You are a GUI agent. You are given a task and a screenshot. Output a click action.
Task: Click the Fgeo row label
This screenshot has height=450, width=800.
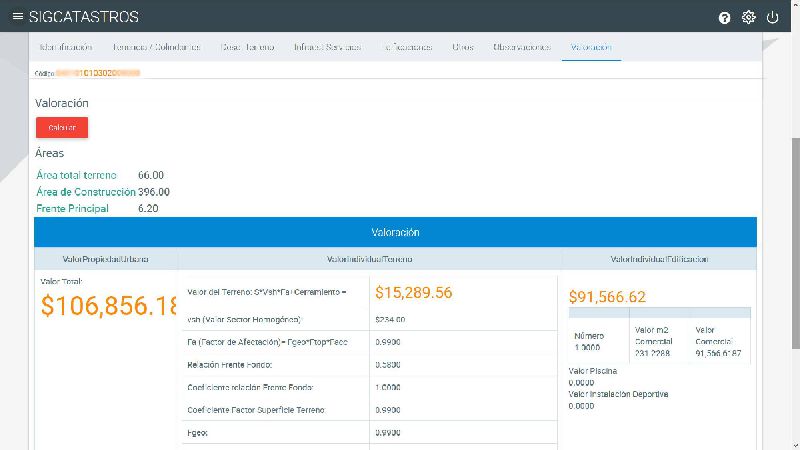197,433
